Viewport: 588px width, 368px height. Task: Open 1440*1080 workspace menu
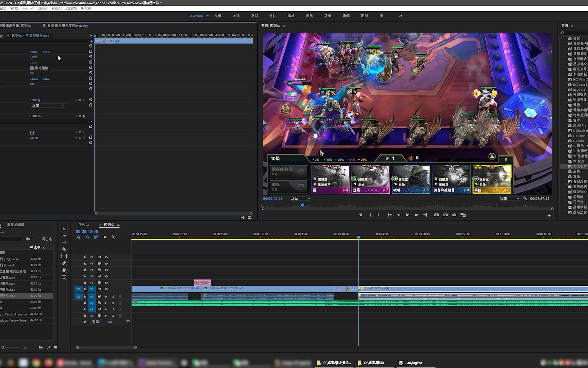207,16
